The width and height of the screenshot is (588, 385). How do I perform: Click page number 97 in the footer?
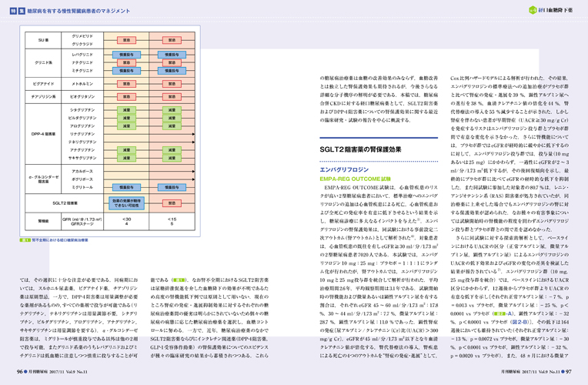[569, 371]
